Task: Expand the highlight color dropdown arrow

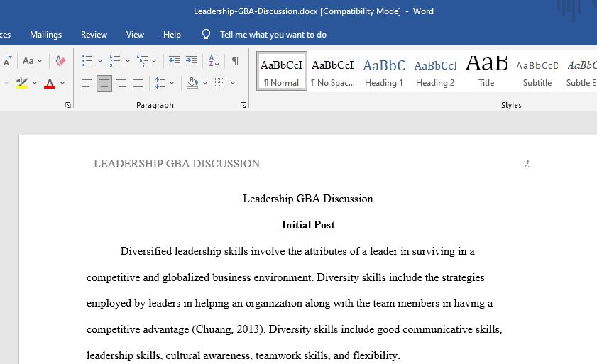Action: [x=35, y=83]
